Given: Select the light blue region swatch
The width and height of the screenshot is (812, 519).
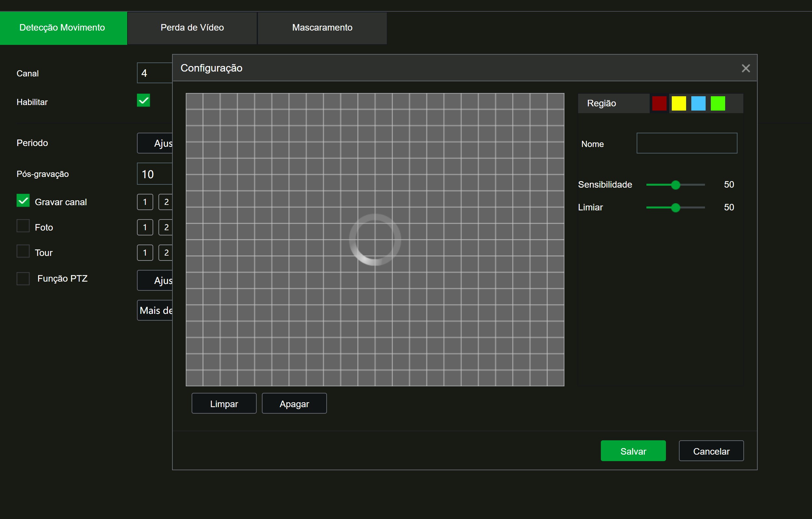Looking at the screenshot, I should [698, 103].
